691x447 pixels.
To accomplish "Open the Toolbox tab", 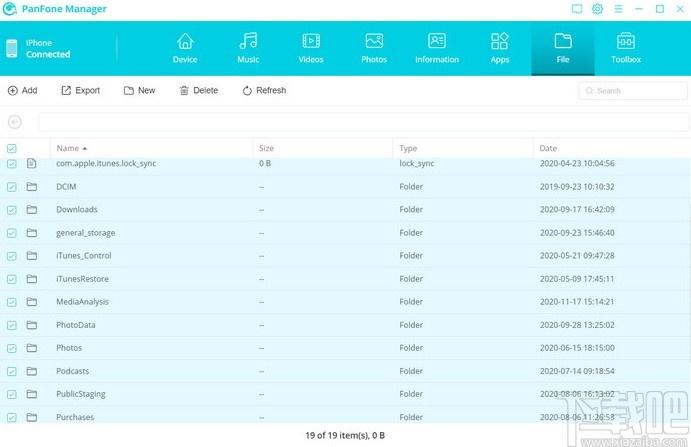I will click(x=626, y=48).
